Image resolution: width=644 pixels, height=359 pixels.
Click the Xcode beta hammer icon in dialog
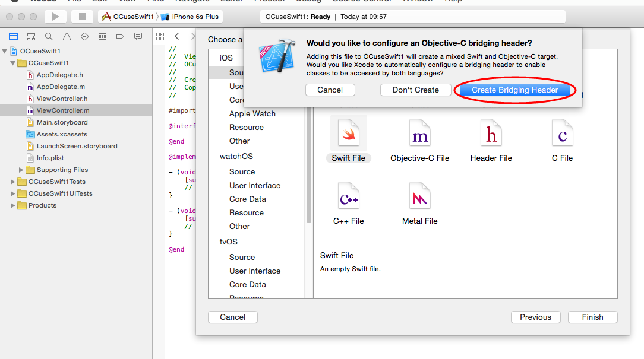coord(277,56)
